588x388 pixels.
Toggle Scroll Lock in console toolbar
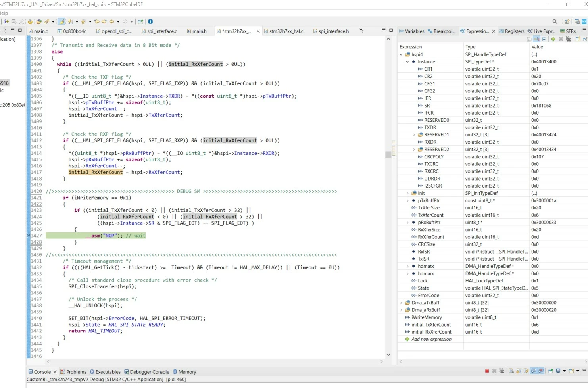(x=519, y=371)
